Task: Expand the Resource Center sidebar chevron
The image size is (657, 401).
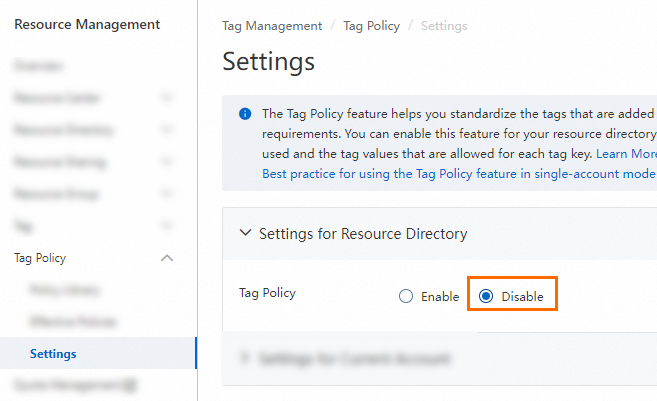Action: [x=167, y=98]
